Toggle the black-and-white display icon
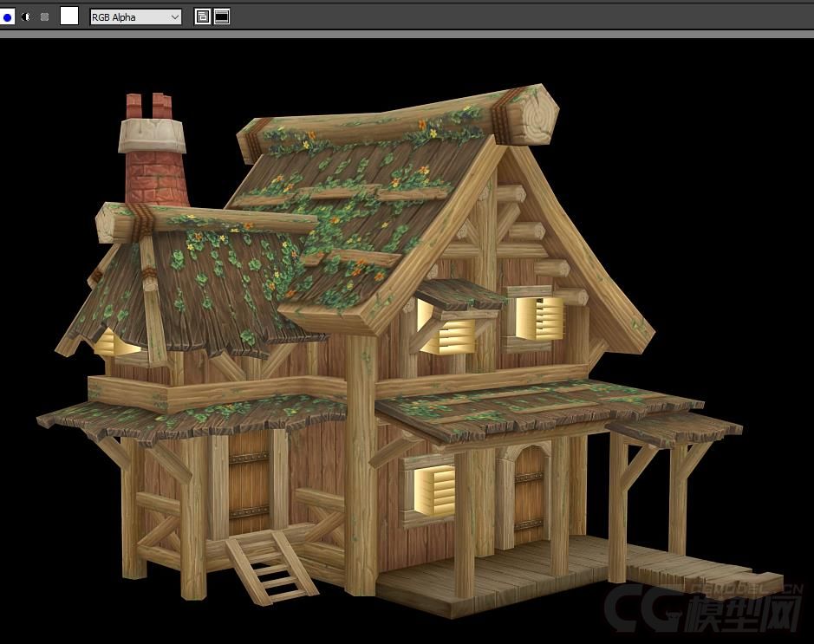Screen dimensions: 814x644 tap(26, 16)
